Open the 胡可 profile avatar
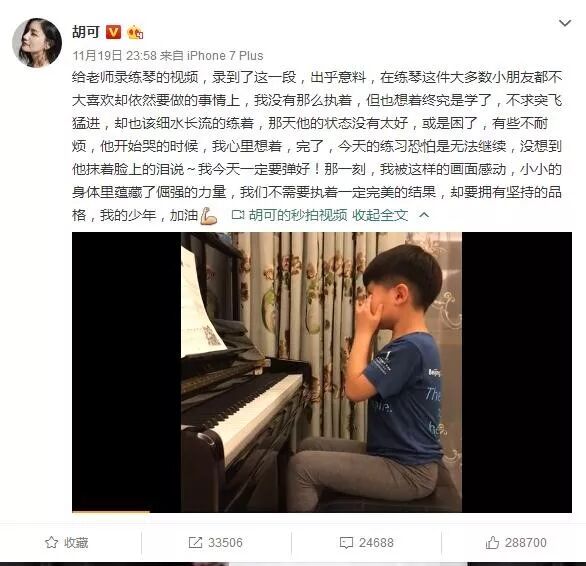This screenshot has height=566, width=586. click(37, 42)
